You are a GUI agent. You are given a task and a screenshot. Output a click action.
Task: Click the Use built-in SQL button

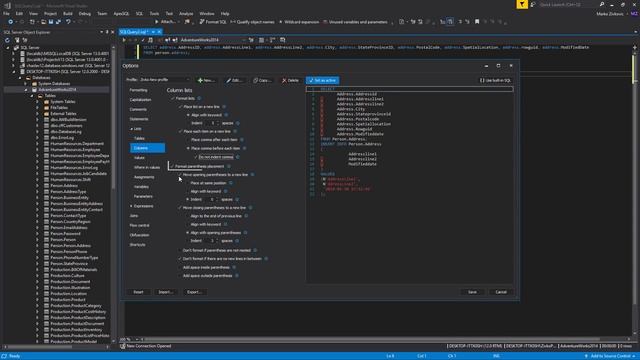point(495,80)
